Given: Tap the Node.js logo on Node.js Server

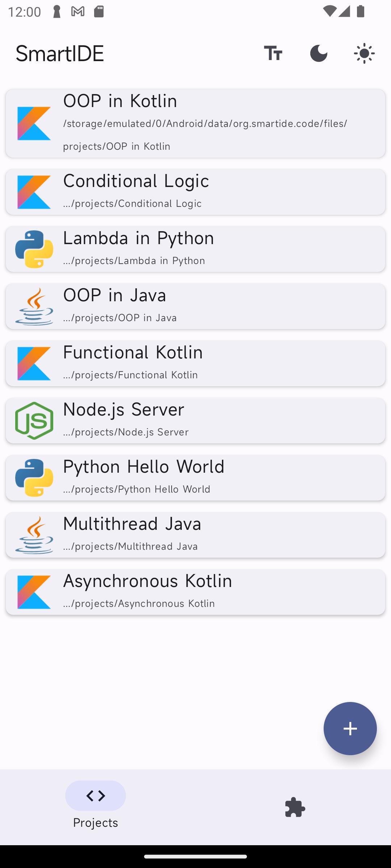Looking at the screenshot, I should pyautogui.click(x=34, y=421).
